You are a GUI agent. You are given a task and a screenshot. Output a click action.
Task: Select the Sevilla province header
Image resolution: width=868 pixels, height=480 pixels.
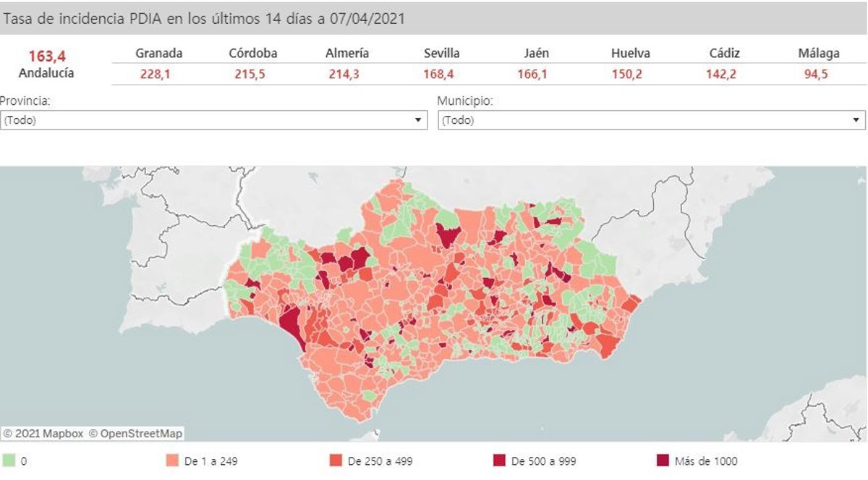[x=441, y=53]
